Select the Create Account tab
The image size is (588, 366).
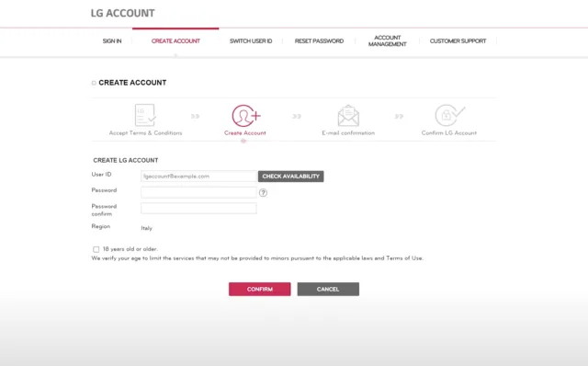175,40
